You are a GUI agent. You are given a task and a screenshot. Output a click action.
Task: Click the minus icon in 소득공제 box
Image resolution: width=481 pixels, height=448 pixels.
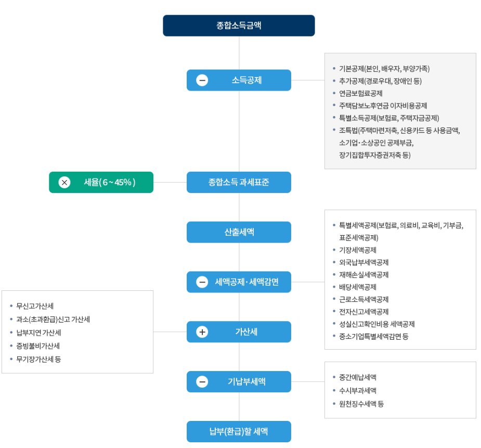coord(202,81)
